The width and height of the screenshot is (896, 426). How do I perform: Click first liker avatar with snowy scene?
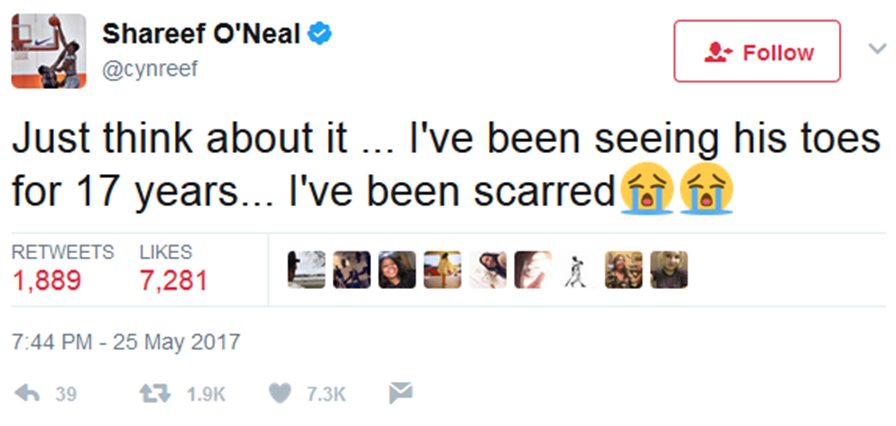coord(306,270)
